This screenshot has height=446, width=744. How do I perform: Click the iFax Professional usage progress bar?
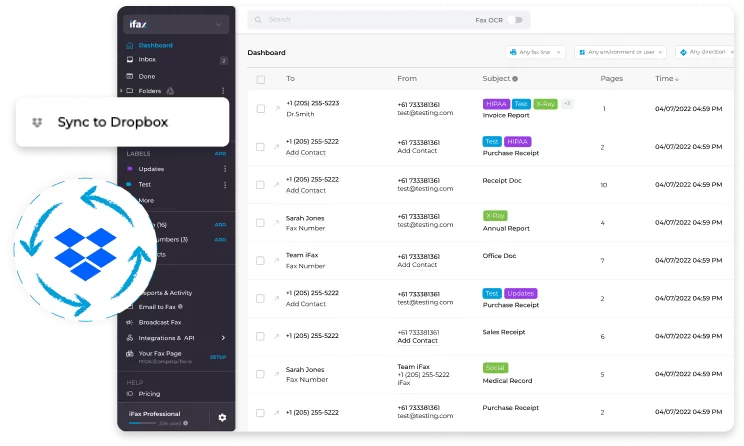tap(142, 423)
